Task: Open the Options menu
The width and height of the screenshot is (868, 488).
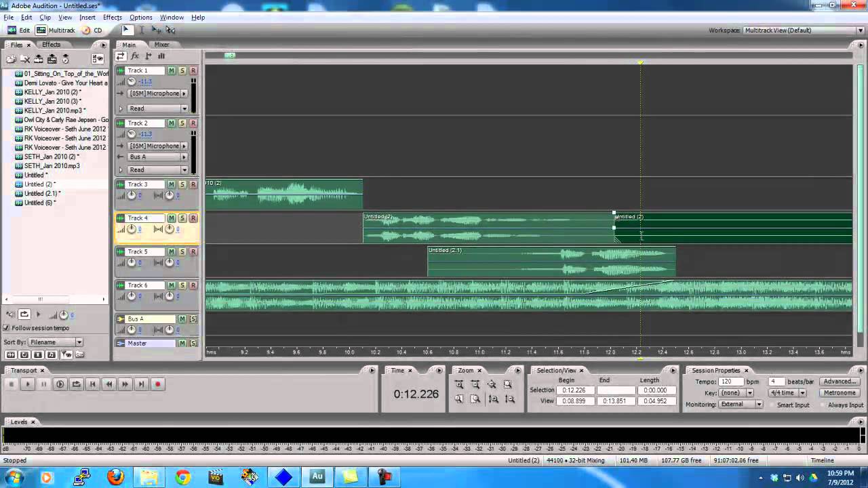Action: point(140,18)
